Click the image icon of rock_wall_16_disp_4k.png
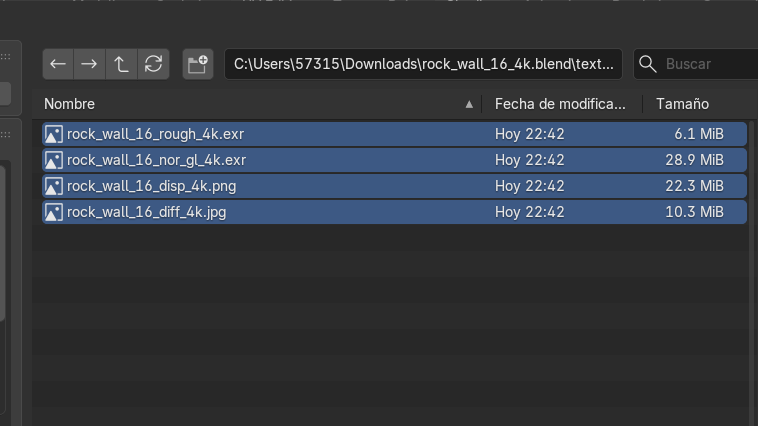Viewport: 758px width, 426px height. 54,186
